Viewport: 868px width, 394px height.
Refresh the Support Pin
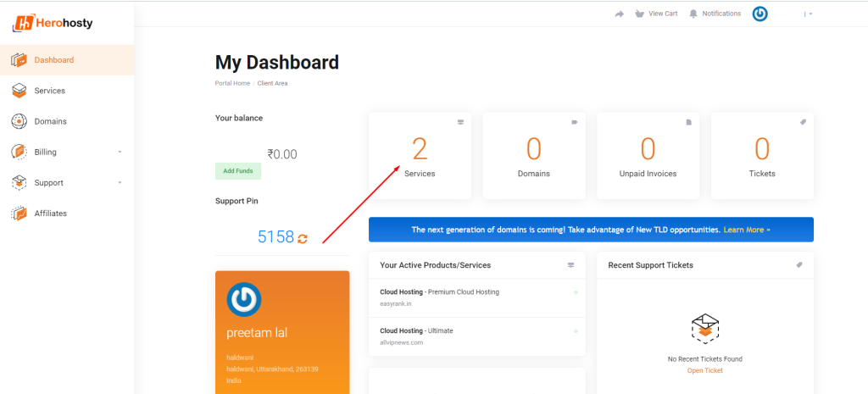(x=303, y=239)
